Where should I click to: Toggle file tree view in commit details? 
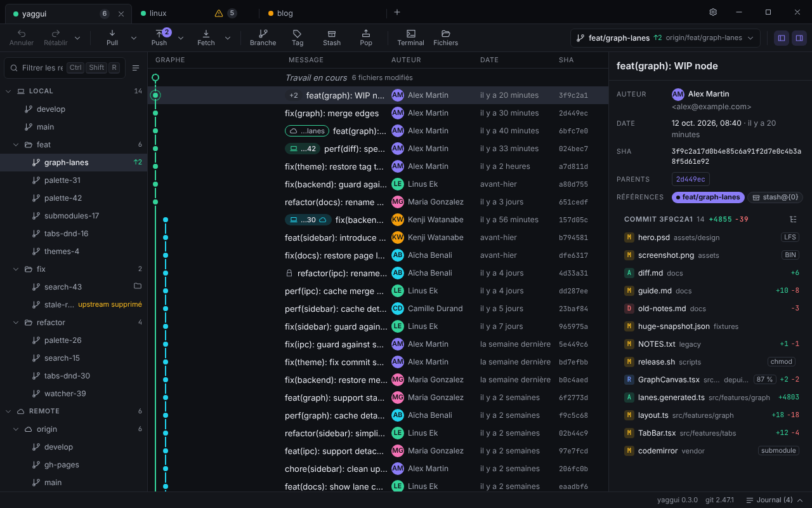[793, 219]
